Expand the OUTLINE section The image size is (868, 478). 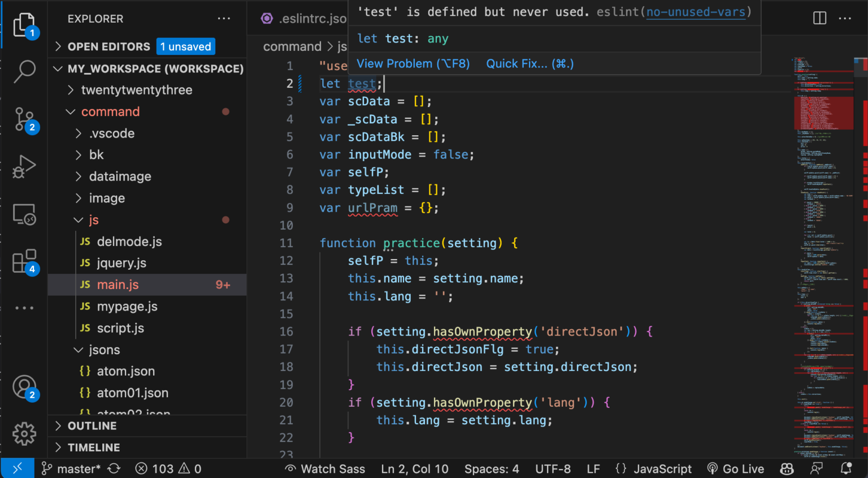(x=92, y=426)
